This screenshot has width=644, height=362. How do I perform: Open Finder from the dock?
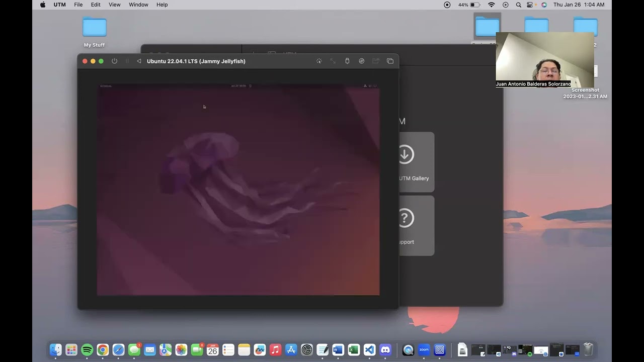(x=56, y=349)
